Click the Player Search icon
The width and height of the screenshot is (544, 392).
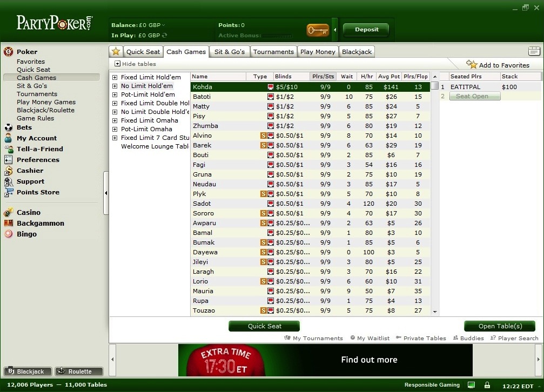(x=493, y=337)
